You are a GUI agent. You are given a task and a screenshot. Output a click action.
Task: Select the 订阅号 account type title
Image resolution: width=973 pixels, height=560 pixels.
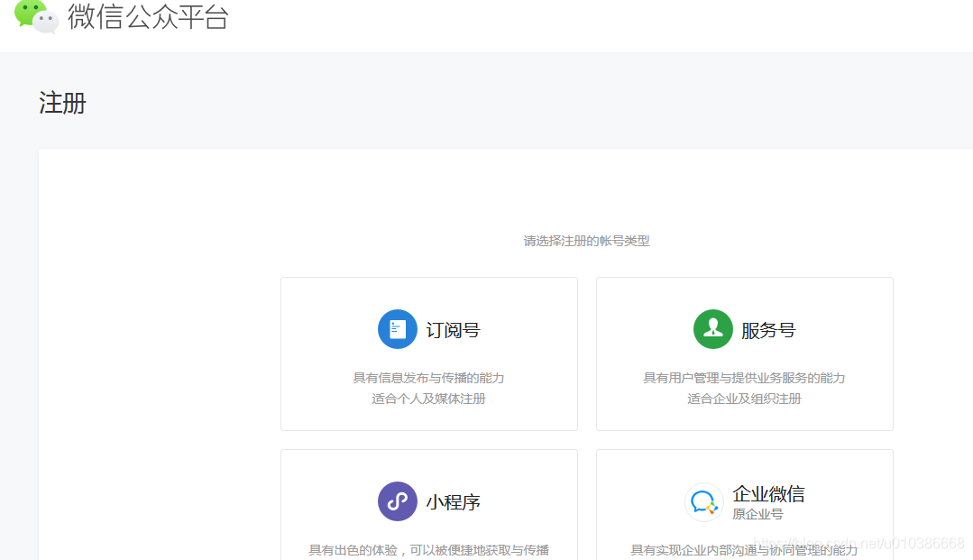click(x=453, y=330)
